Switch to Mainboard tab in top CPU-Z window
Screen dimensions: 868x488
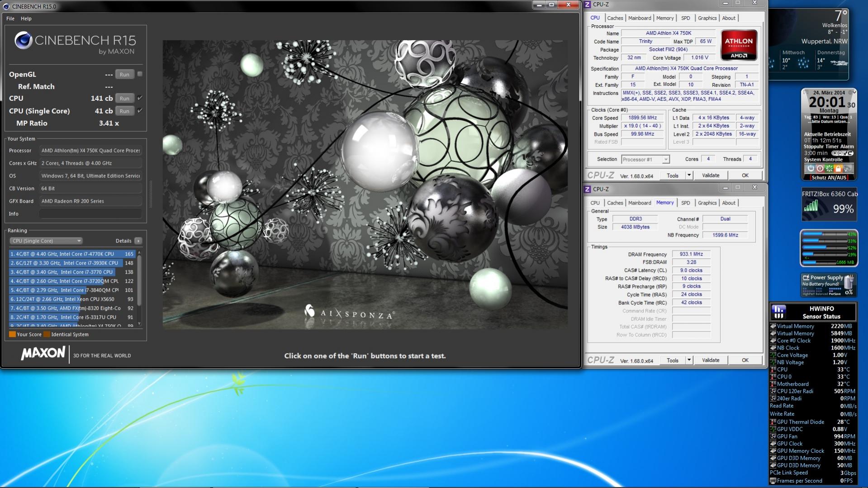(640, 18)
